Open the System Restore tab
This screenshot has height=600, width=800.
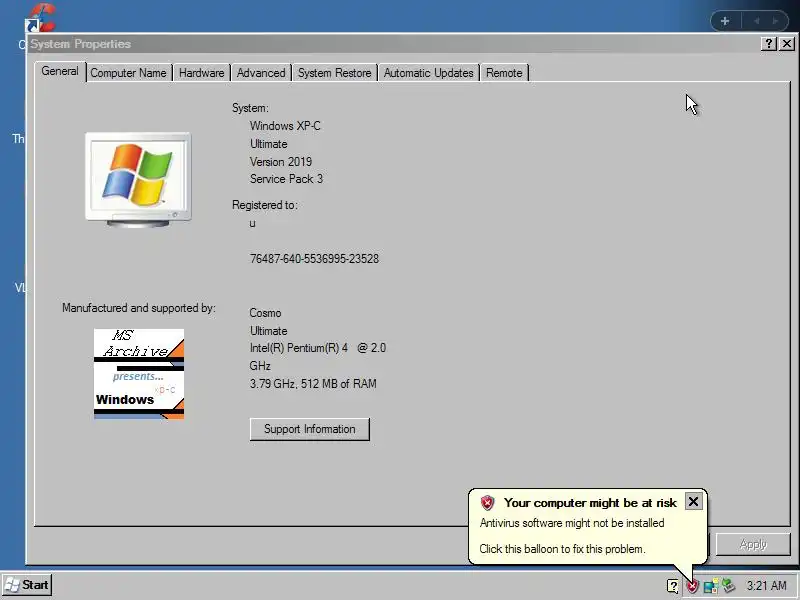[335, 73]
